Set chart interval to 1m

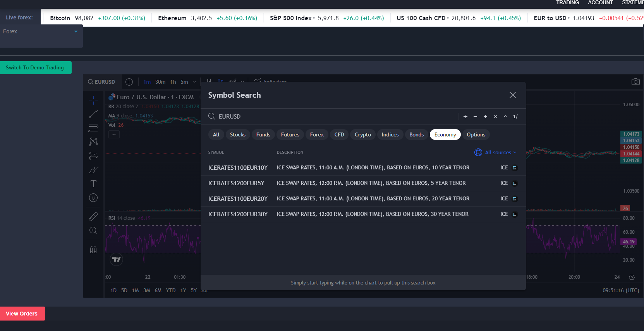pos(147,82)
